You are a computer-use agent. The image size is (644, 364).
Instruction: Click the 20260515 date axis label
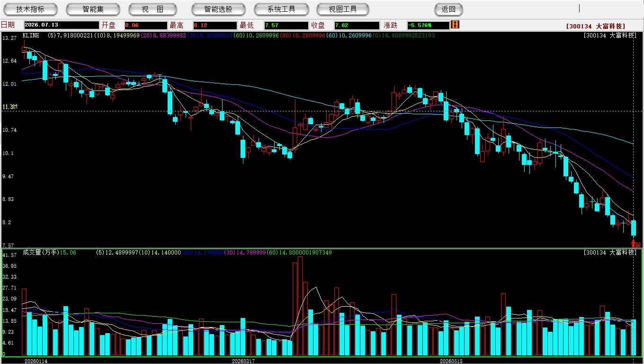[x=451, y=361]
